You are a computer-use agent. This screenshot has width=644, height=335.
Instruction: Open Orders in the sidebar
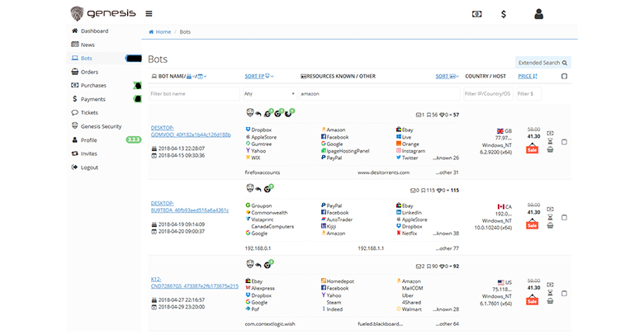89,72
